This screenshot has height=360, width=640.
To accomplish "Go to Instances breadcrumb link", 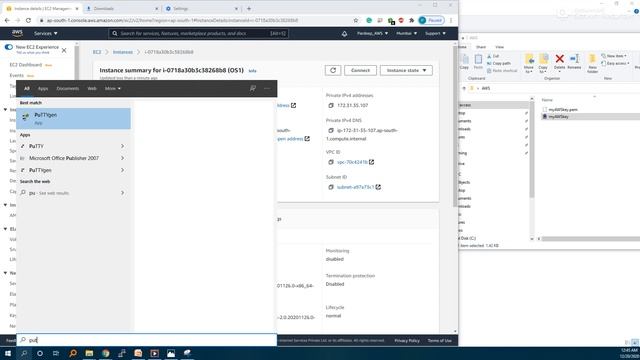I will pos(123,52).
